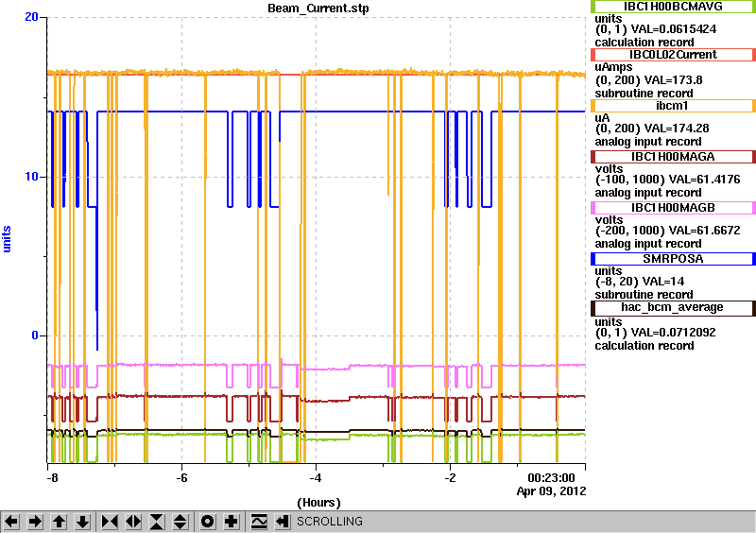Click the SCROLLING status text

click(x=329, y=522)
